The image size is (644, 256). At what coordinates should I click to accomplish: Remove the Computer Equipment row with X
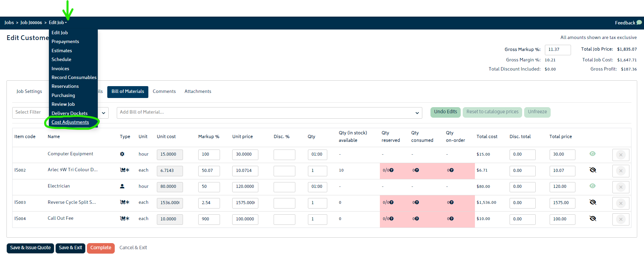[621, 155]
